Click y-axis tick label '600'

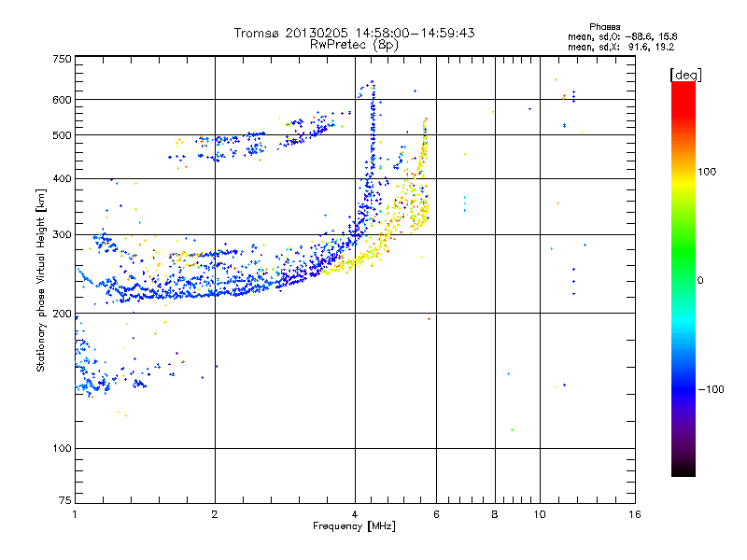(62, 100)
